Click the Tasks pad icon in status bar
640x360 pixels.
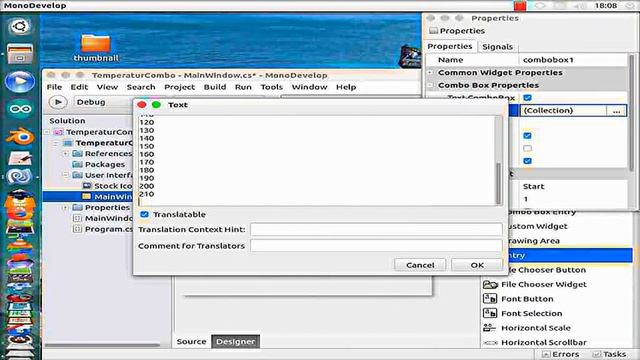(x=596, y=354)
